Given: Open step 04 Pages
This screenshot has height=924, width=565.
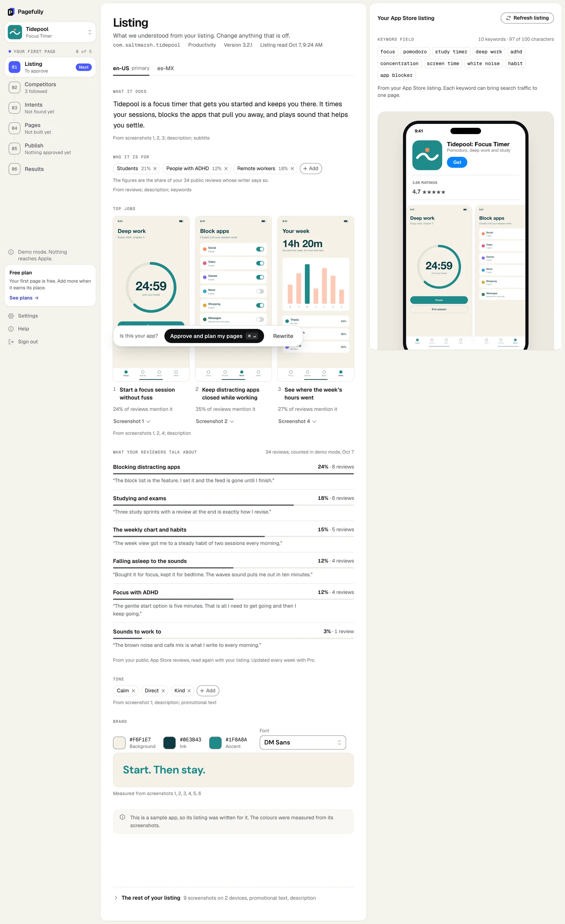Looking at the screenshot, I should coord(50,128).
